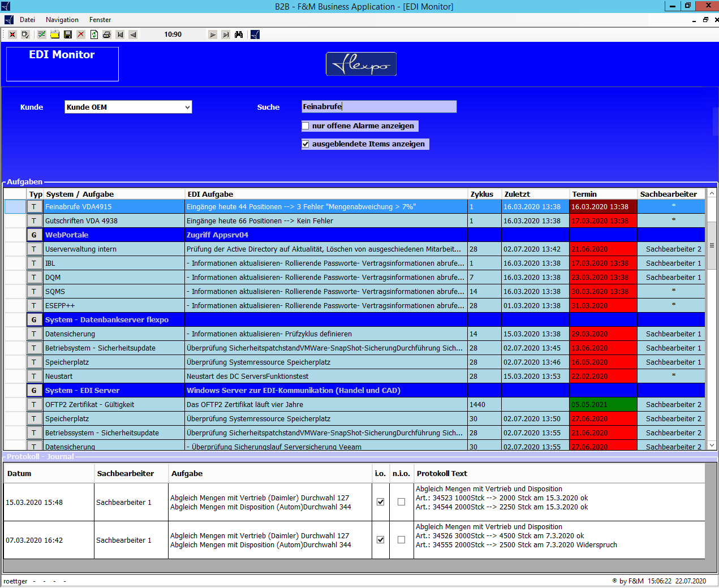This screenshot has width=719, height=588.
Task: Click 'Termin' column header
Action: pyautogui.click(x=603, y=194)
